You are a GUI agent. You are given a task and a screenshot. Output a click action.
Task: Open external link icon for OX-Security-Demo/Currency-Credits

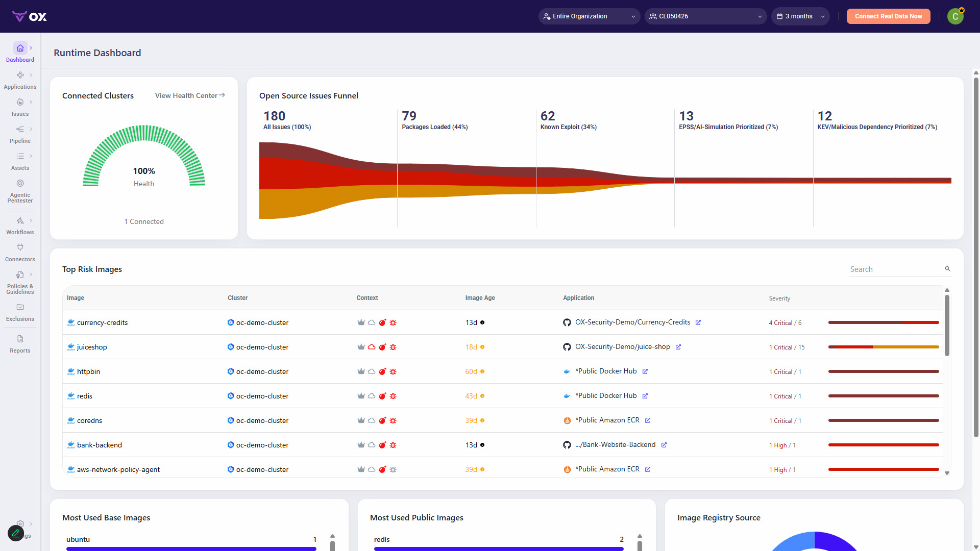point(698,322)
